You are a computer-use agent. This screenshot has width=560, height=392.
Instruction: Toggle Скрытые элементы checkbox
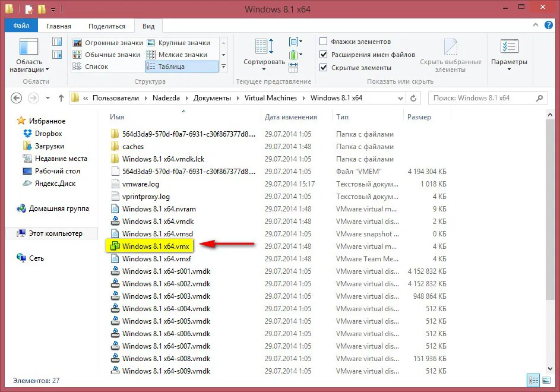[323, 68]
